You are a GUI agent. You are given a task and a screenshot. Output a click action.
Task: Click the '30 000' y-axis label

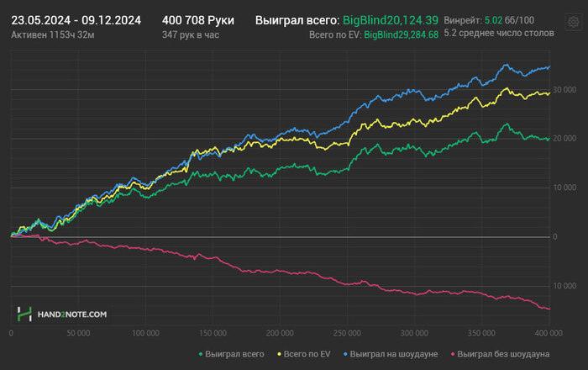coord(564,90)
